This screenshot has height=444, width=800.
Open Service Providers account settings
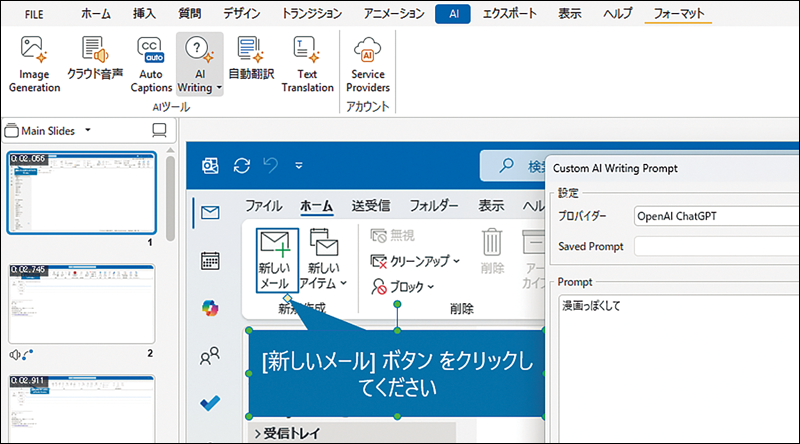coord(368,52)
